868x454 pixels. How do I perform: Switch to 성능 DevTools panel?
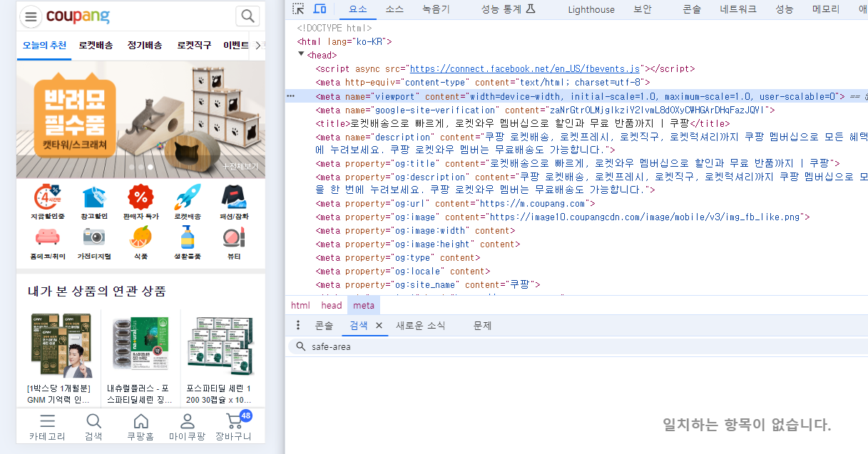pyautogui.click(x=785, y=9)
